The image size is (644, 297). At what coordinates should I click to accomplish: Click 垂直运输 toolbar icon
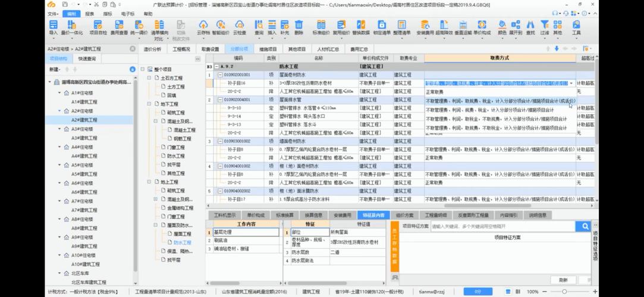tap(463, 24)
